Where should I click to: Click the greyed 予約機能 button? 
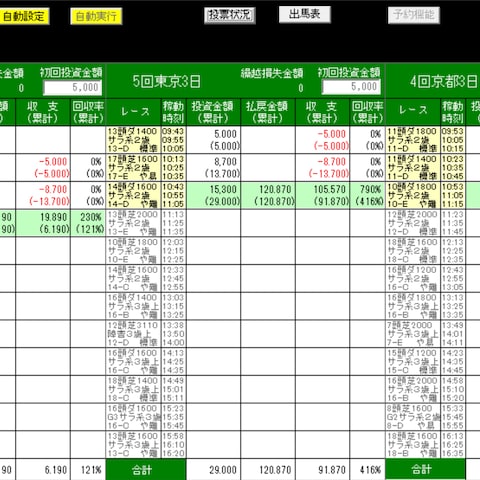pos(414,15)
